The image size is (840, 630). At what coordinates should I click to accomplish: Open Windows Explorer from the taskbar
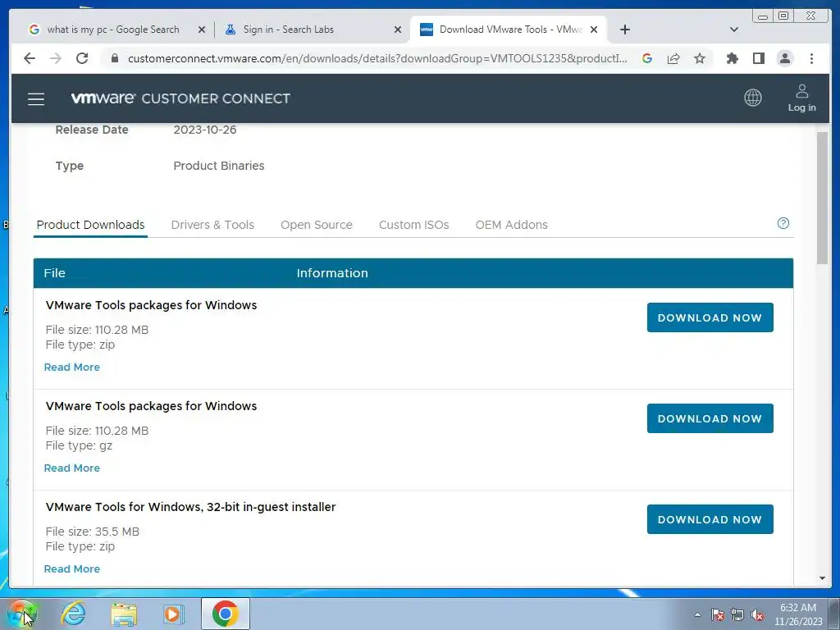point(125,614)
